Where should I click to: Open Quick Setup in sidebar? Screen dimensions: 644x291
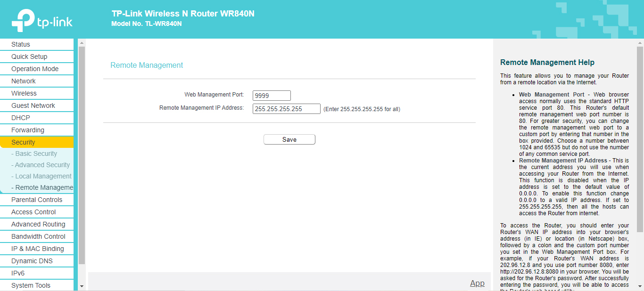pyautogui.click(x=29, y=57)
